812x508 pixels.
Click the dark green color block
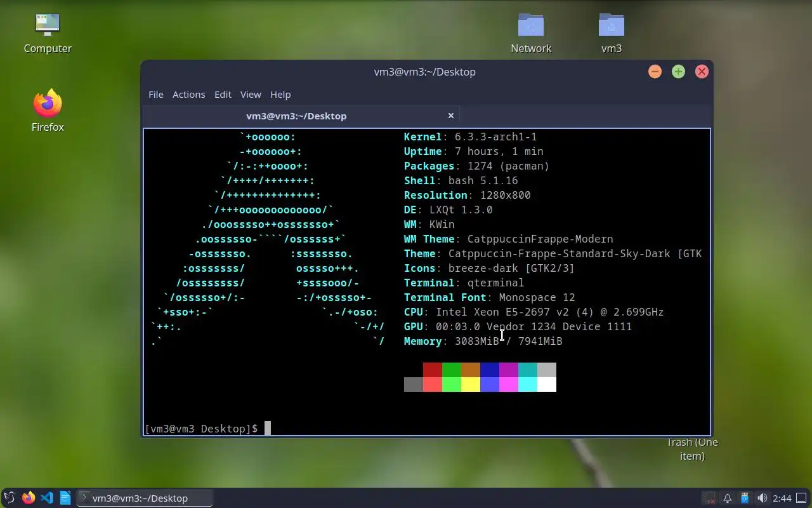click(452, 370)
